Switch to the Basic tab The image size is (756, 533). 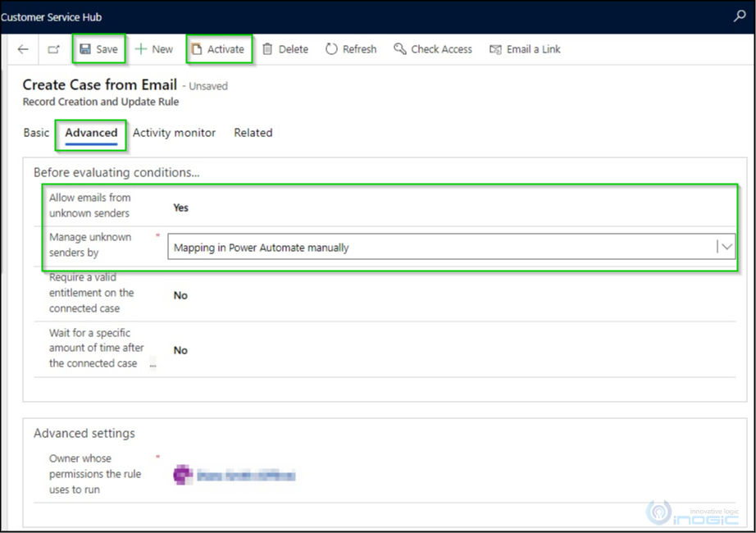[x=36, y=133]
